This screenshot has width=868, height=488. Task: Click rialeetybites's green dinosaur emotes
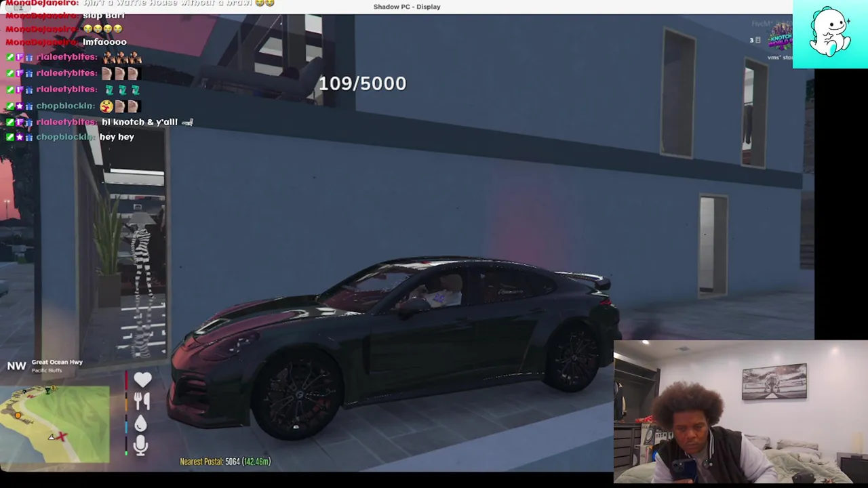[x=121, y=89]
